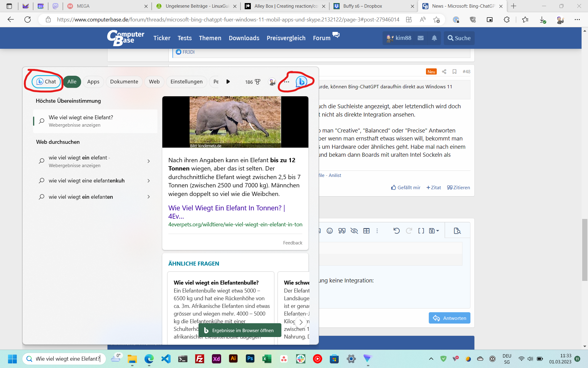Switch to the Dokumente filter tab
Image resolution: width=588 pixels, height=368 pixels.
pos(124,82)
